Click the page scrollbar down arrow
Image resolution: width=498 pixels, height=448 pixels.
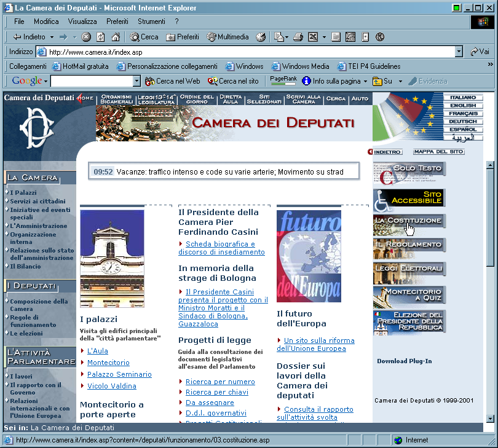490,419
